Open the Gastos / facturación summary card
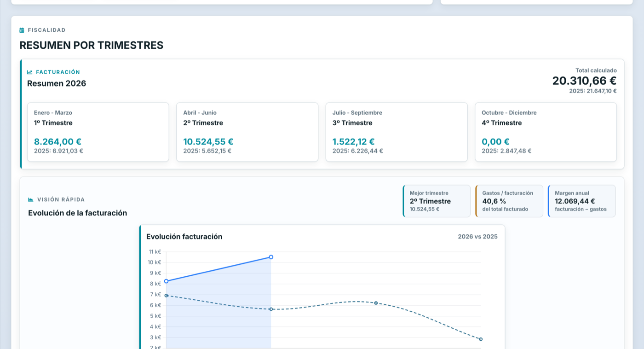This screenshot has height=349, width=644. click(x=509, y=201)
